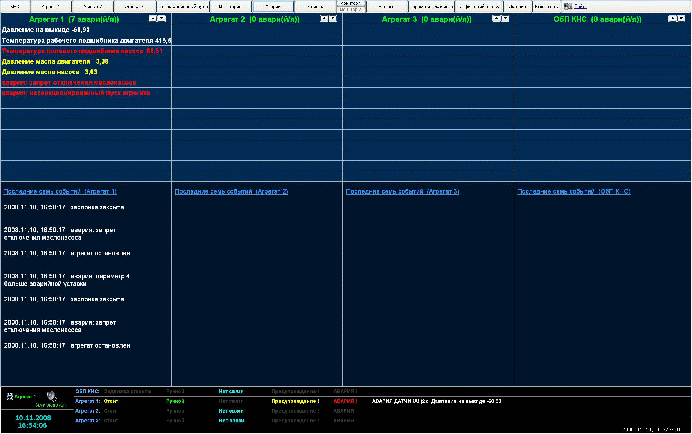Click the up arrow in Агрегат 3 header
The height and width of the screenshot is (434, 692).
tap(496, 19)
